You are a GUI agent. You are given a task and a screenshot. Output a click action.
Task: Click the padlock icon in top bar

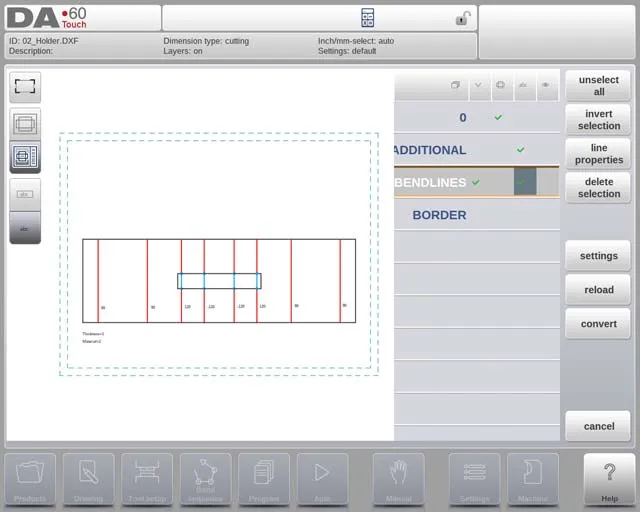click(463, 18)
